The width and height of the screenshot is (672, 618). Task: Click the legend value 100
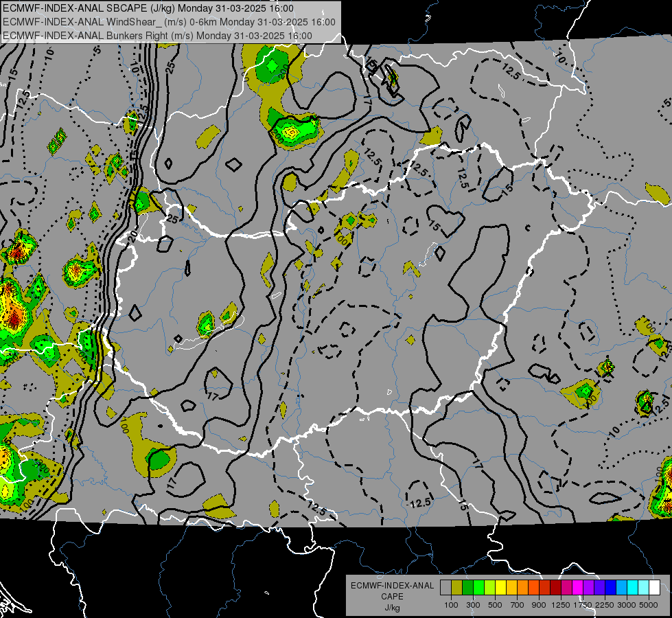(x=451, y=605)
